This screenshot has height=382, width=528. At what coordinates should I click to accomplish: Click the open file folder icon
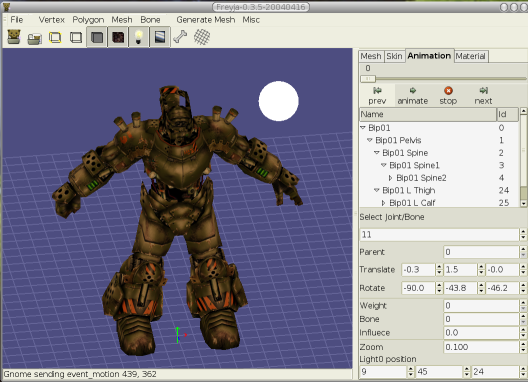pyautogui.click(x=34, y=38)
